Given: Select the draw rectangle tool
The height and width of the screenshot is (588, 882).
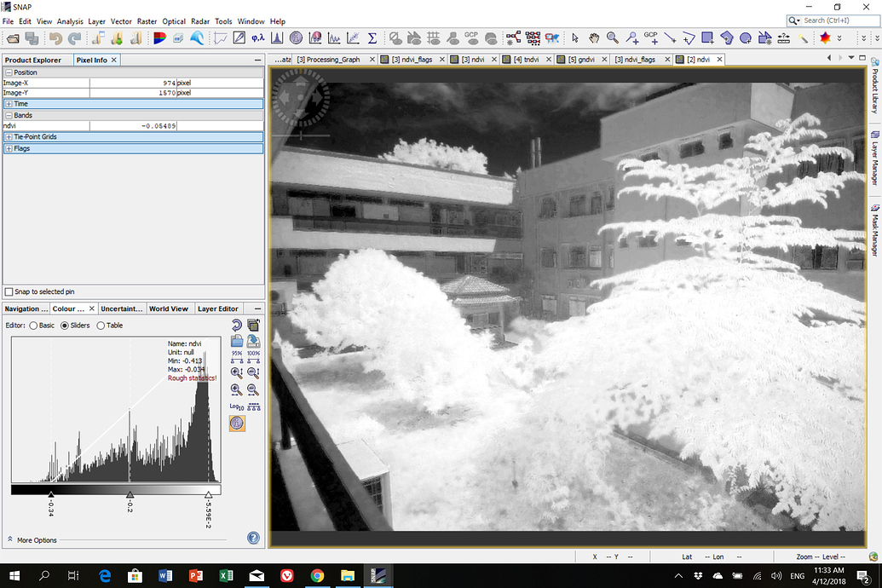Looking at the screenshot, I should pyautogui.click(x=707, y=37).
